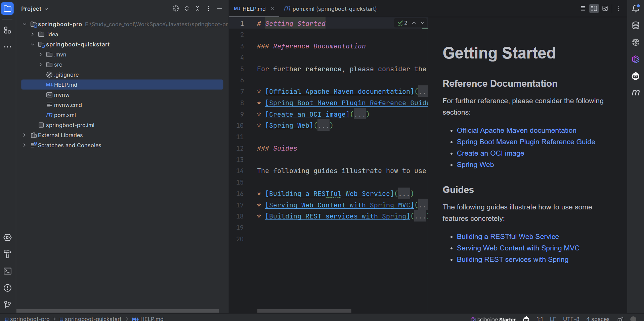
Task: Open the Project view dropdown
Action: coord(35,9)
